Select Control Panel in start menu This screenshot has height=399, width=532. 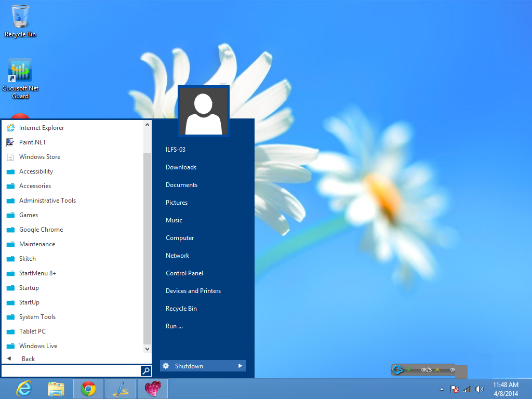(184, 273)
